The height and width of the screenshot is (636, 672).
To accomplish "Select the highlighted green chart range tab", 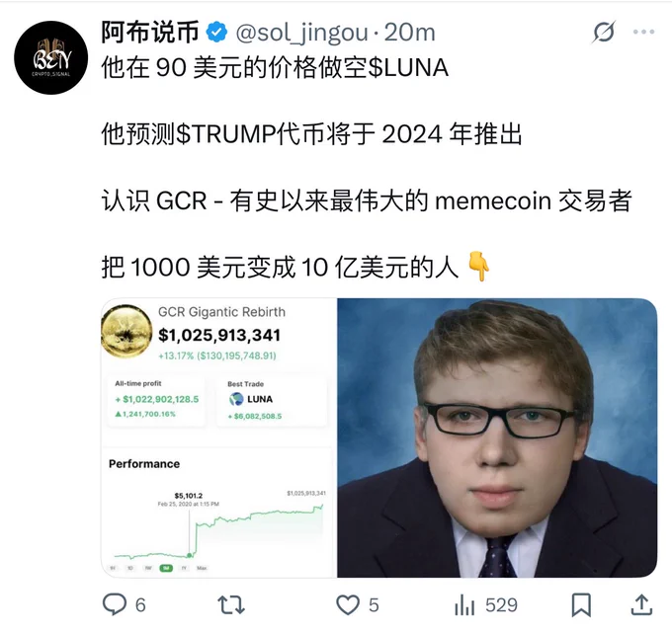I will 166,568.
